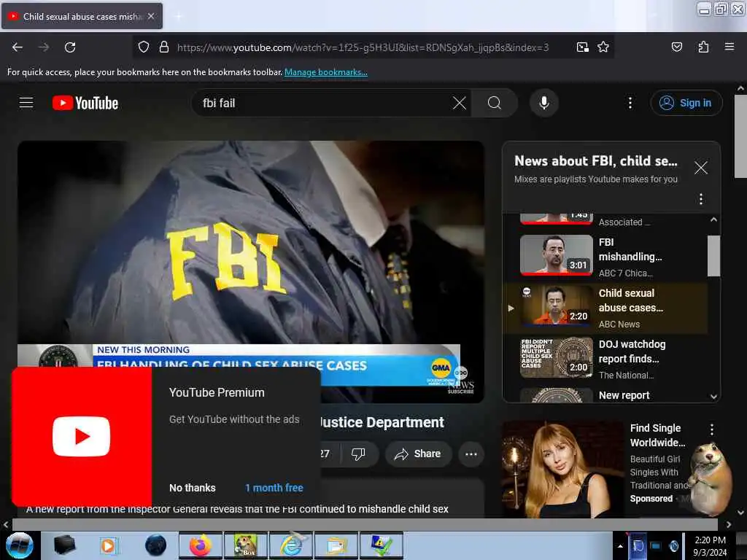Play the 'FBI mishandling' ABC 7 video
747x560 pixels.
(605, 256)
